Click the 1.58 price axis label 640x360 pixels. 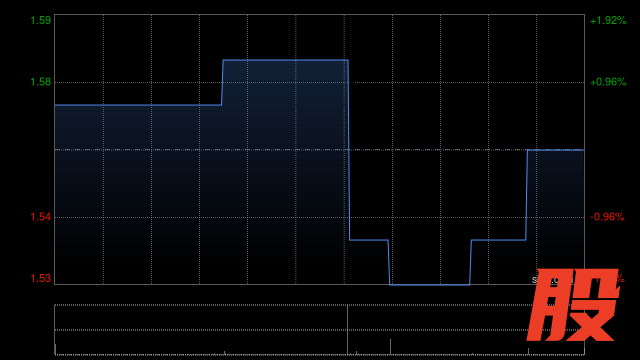coord(41,82)
